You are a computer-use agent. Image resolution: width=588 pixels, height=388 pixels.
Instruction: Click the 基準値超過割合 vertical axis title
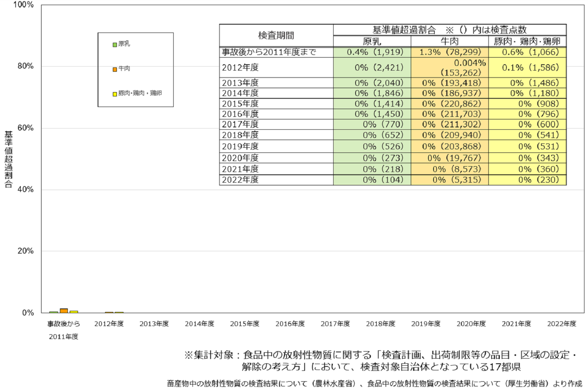click(x=9, y=159)
